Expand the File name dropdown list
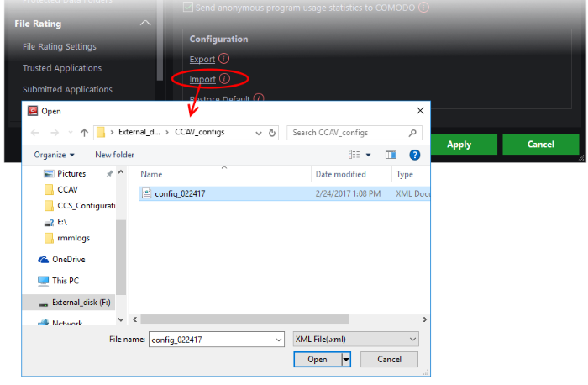 pyautogui.click(x=278, y=339)
